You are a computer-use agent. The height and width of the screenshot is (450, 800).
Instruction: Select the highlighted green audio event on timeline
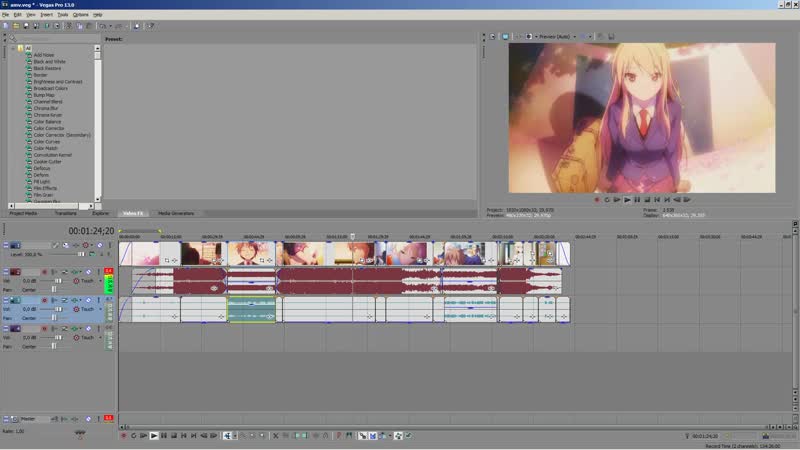(252, 310)
